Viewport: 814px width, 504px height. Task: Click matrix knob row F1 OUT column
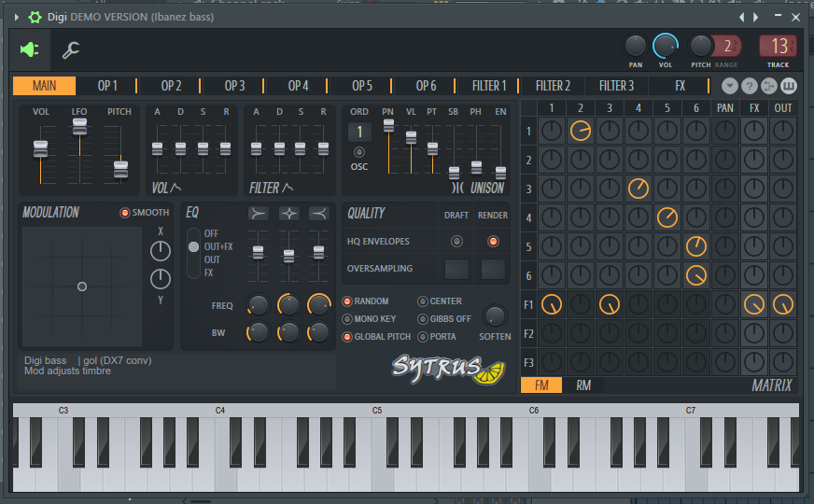(x=783, y=304)
